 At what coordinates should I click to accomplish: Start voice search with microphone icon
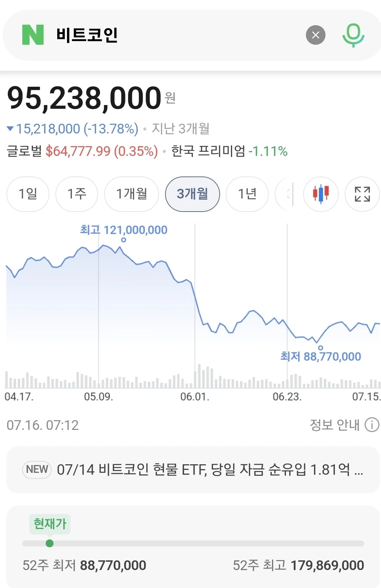(x=353, y=35)
